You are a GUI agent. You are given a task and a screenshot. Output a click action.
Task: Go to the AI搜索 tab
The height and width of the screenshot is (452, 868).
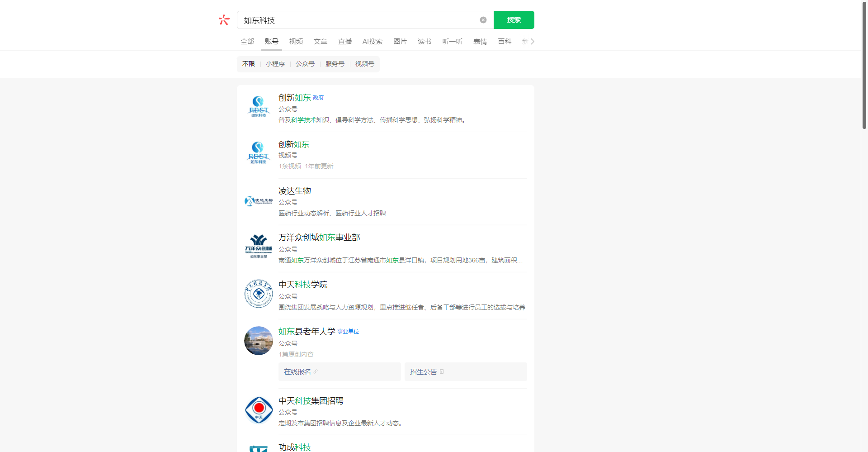pos(373,41)
